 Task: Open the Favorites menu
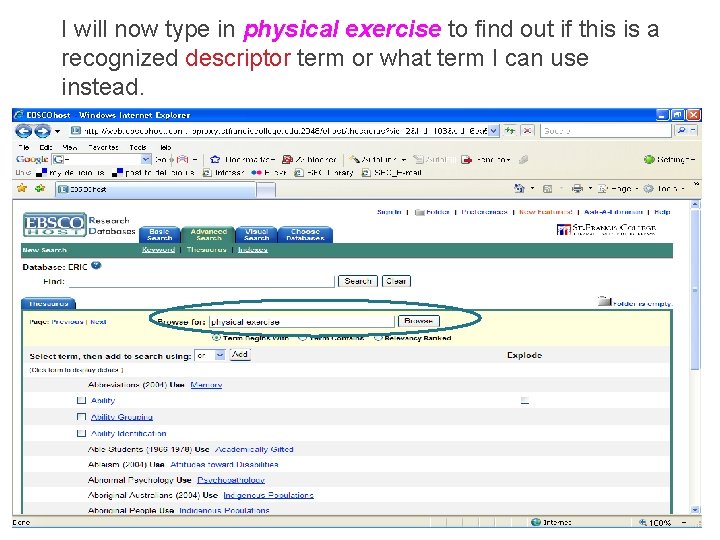coord(103,147)
